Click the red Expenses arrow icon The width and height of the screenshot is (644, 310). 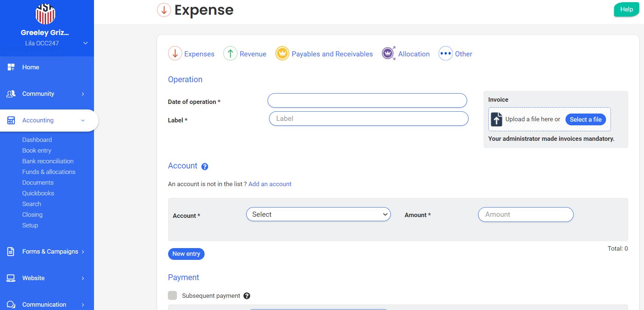coord(175,53)
